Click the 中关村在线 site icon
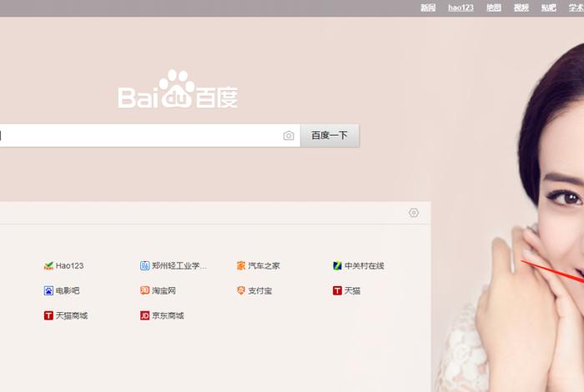584x392 pixels. (337, 266)
